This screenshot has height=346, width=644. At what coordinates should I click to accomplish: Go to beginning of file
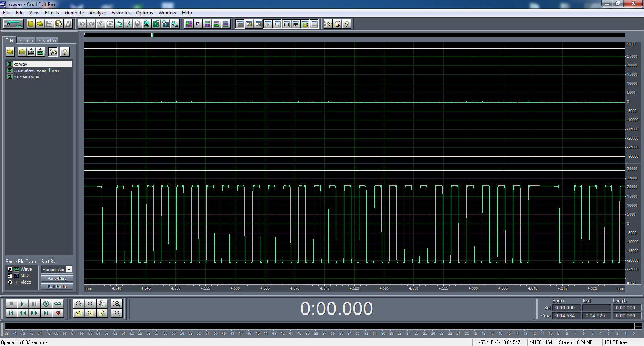pyautogui.click(x=11, y=313)
